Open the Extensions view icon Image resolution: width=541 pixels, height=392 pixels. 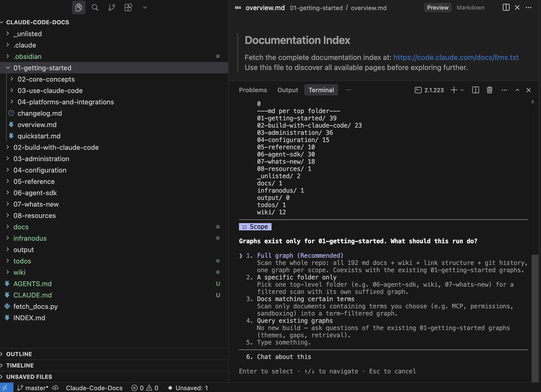128,7
